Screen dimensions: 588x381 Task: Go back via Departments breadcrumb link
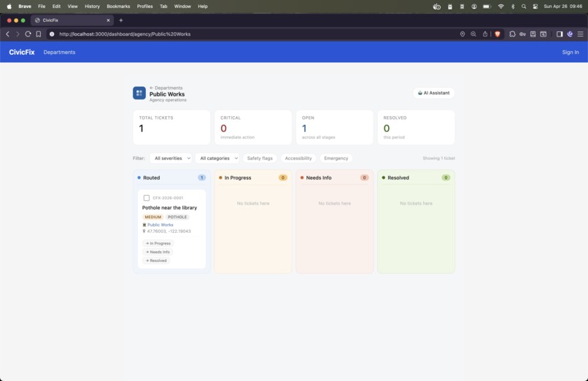[x=166, y=88]
